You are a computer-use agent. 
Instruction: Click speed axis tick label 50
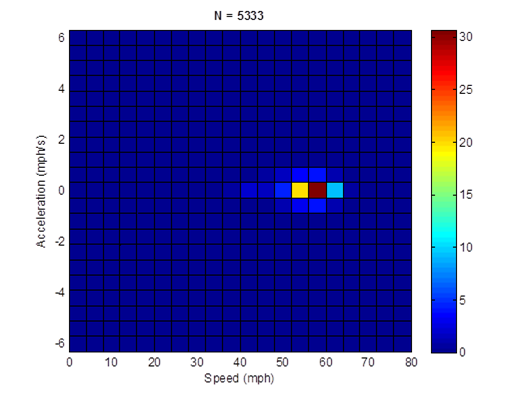(283, 362)
